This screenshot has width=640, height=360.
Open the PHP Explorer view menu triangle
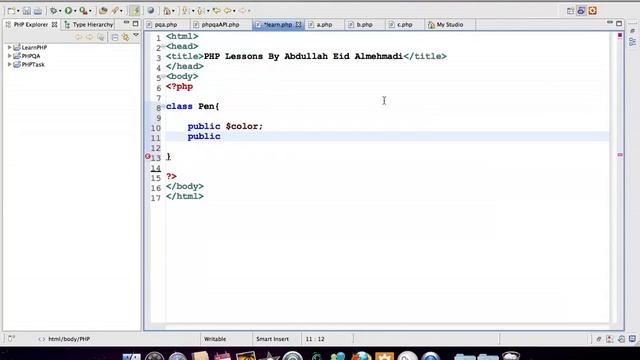click(136, 36)
